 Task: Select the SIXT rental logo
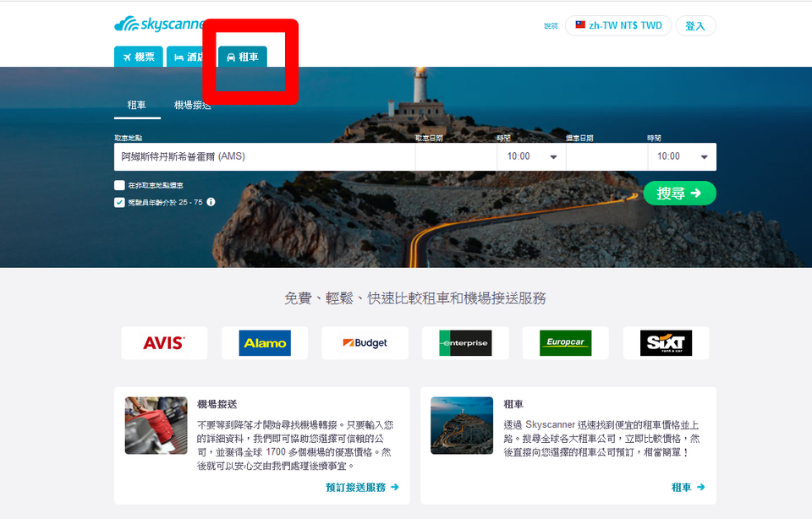click(666, 343)
